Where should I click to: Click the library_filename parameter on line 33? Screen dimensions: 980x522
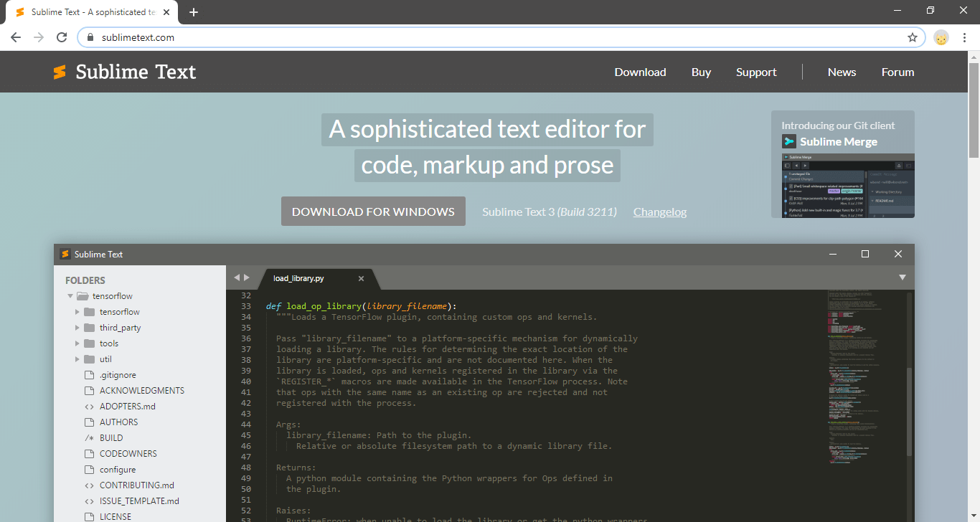tap(408, 306)
